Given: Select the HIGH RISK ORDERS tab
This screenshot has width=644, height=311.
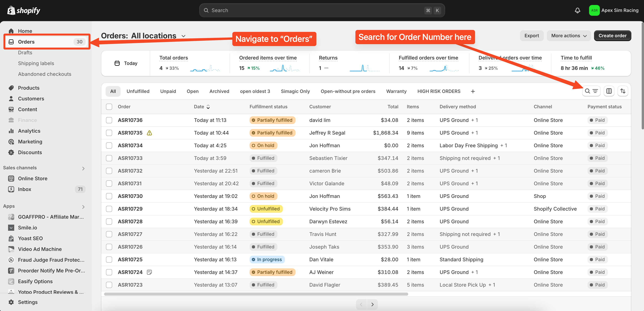Looking at the screenshot, I should click(x=439, y=91).
